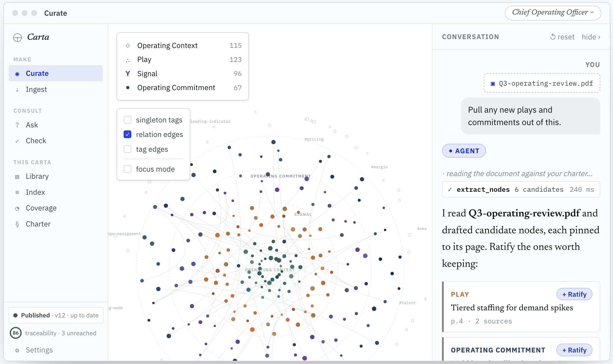The height and width of the screenshot is (364, 613).
Task: Click the 'p.4 · 2 sources' text
Action: (481, 321)
